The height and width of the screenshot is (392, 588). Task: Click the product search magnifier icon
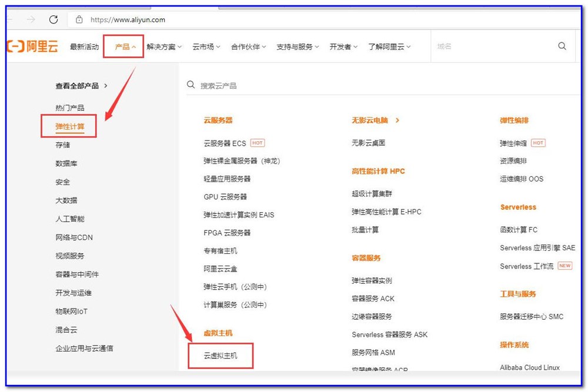[x=191, y=85]
